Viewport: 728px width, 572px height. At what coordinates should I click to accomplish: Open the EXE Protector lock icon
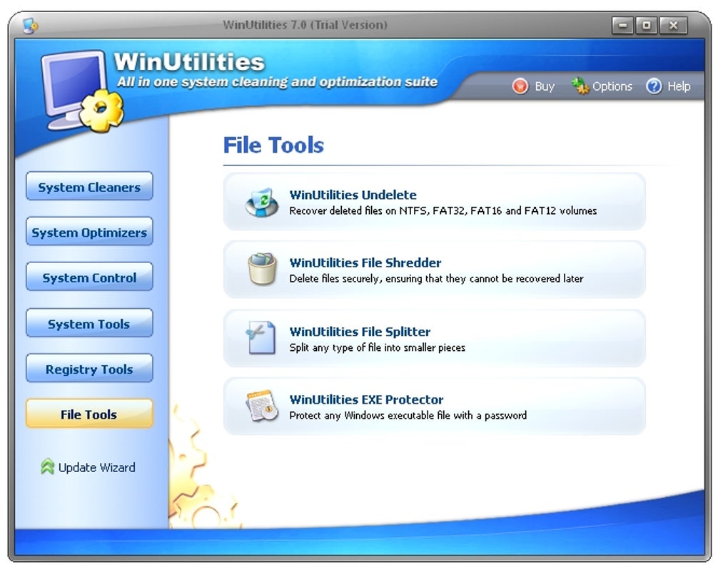tap(260, 406)
